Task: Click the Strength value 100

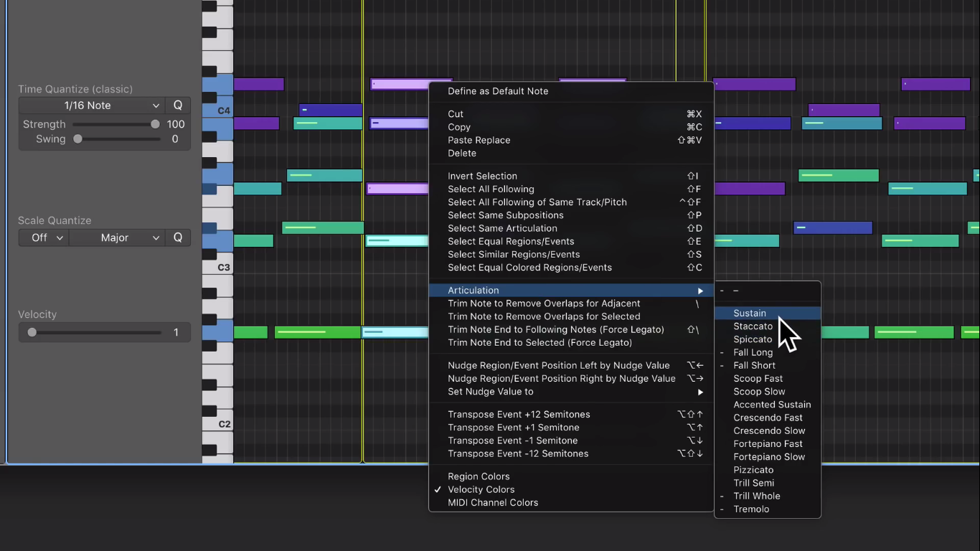Action: point(176,124)
